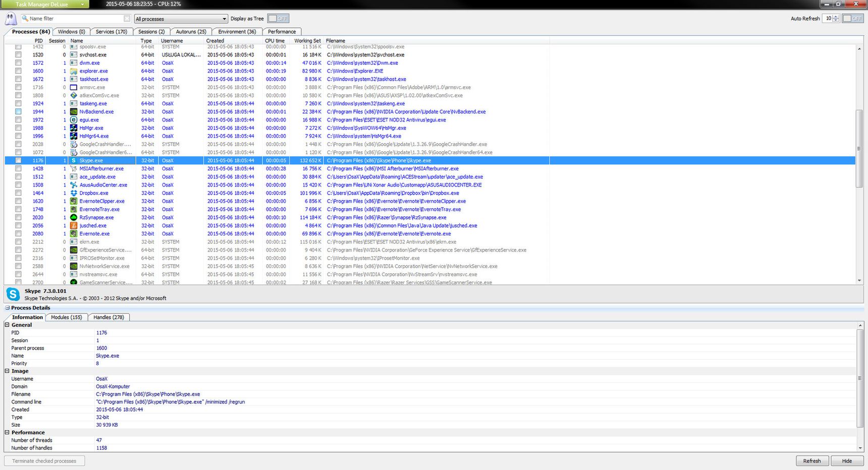Clear the Name filter with the X icon
The height and width of the screenshot is (470, 868).
point(127,19)
